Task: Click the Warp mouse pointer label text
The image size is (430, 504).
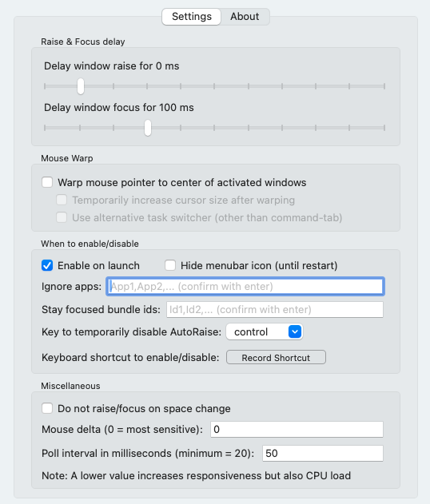Action: tap(182, 183)
